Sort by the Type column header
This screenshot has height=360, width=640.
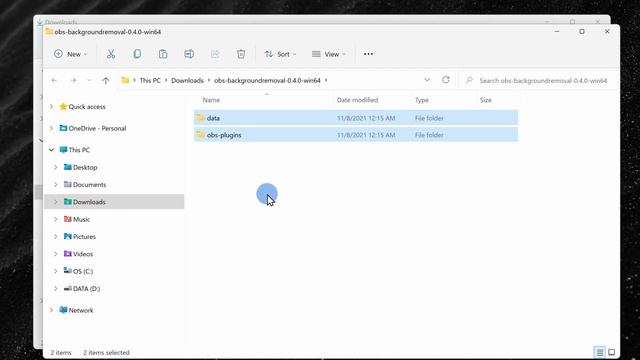coord(422,100)
